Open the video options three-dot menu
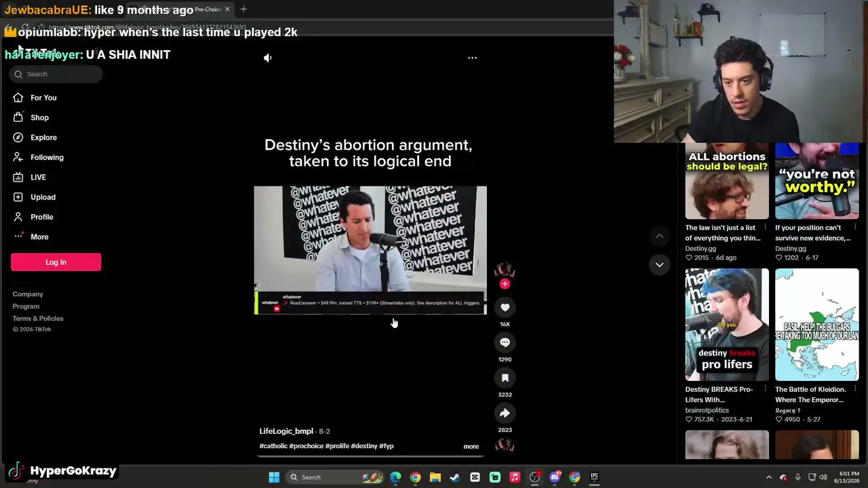 point(472,58)
